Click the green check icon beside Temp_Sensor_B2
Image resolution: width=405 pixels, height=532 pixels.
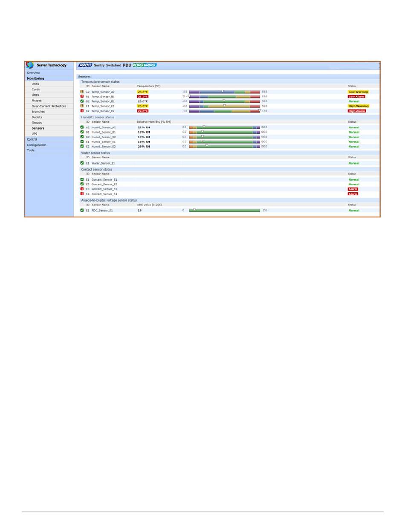click(82, 101)
